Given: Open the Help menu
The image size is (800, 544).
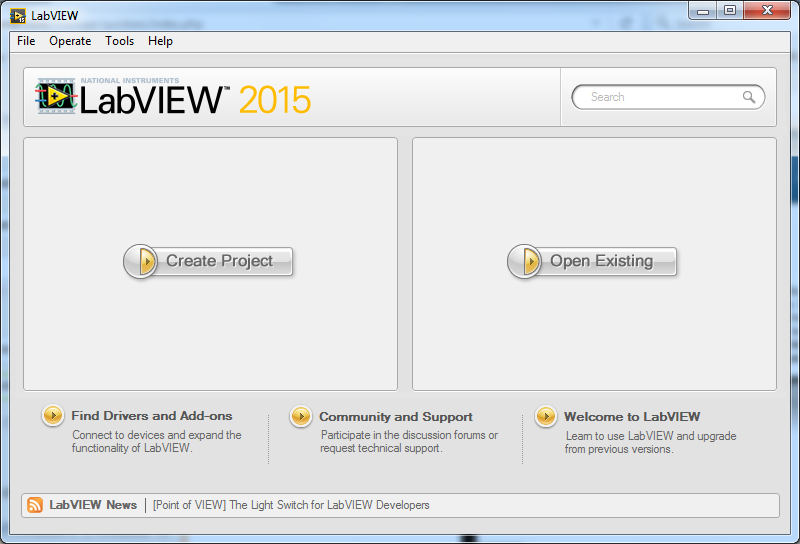Looking at the screenshot, I should pos(160,41).
